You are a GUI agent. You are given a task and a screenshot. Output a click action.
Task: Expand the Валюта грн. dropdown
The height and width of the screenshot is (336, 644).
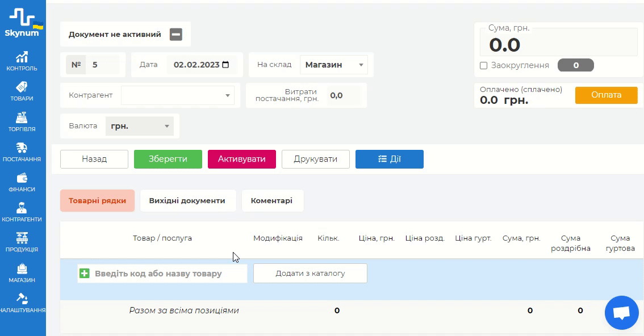pyautogui.click(x=167, y=126)
